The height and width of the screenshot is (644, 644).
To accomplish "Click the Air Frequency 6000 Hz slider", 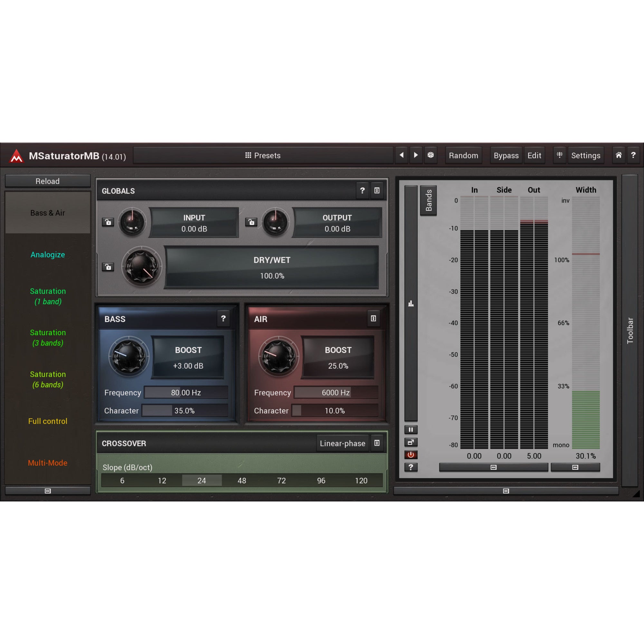I will pos(336,392).
